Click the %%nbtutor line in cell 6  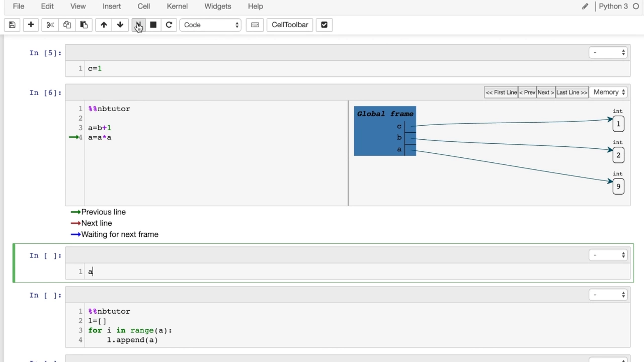pos(109,109)
